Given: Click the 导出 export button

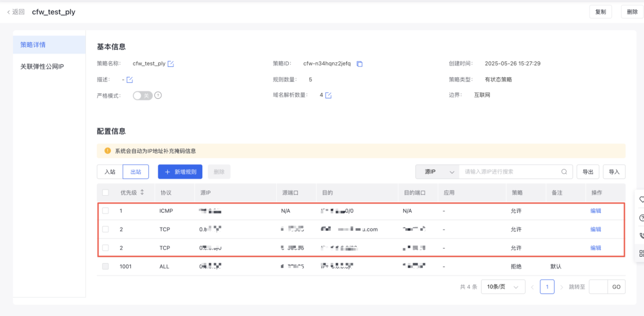Looking at the screenshot, I should pyautogui.click(x=588, y=172).
